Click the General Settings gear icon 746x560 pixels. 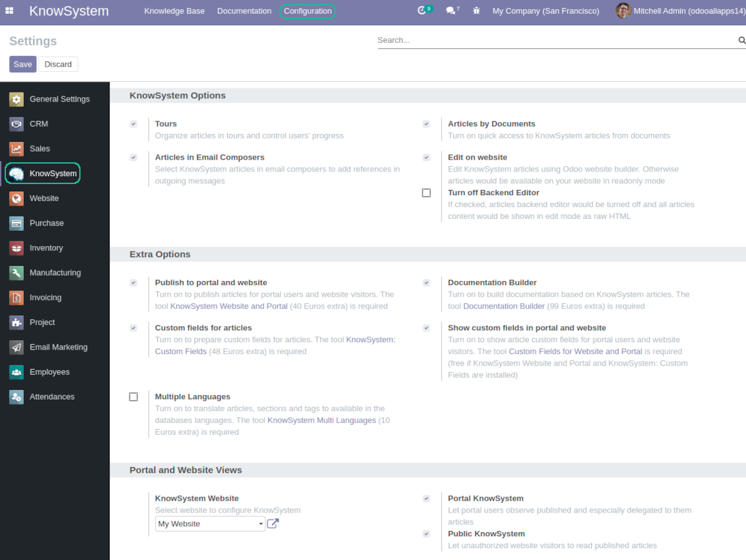(x=17, y=99)
